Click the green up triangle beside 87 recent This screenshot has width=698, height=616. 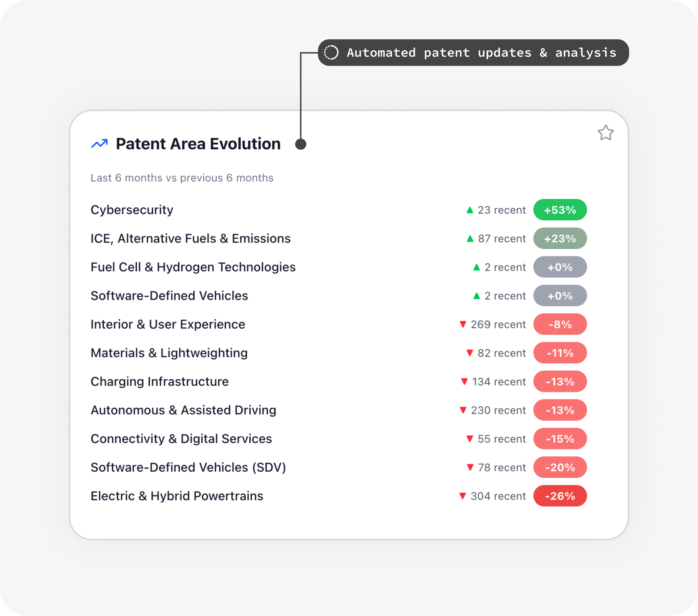[x=470, y=239]
